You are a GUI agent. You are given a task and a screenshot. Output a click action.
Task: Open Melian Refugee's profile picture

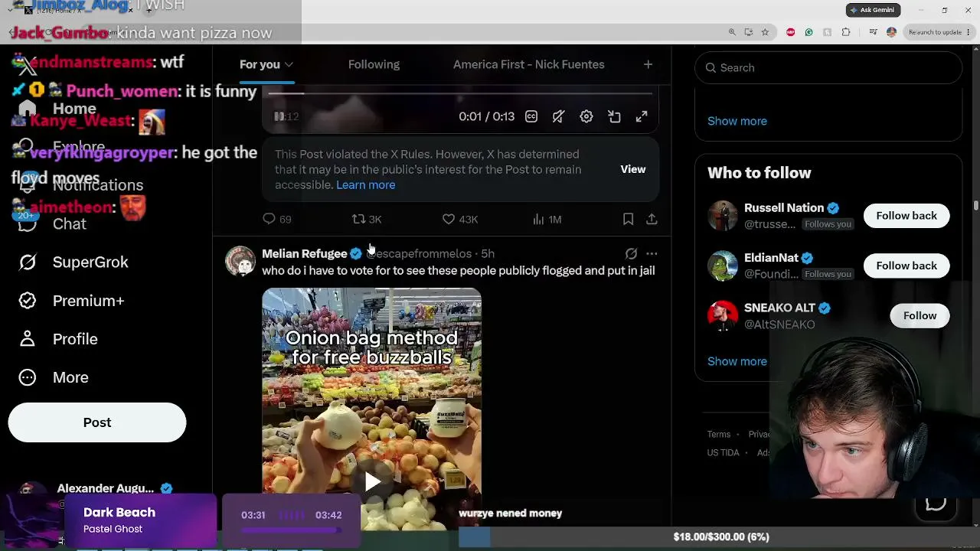point(240,261)
